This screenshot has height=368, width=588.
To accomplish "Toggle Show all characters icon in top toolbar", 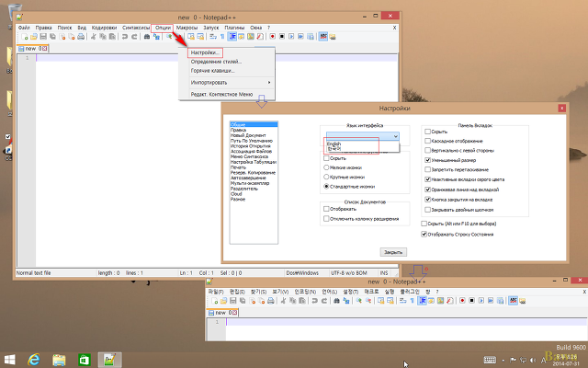I will click(222, 37).
